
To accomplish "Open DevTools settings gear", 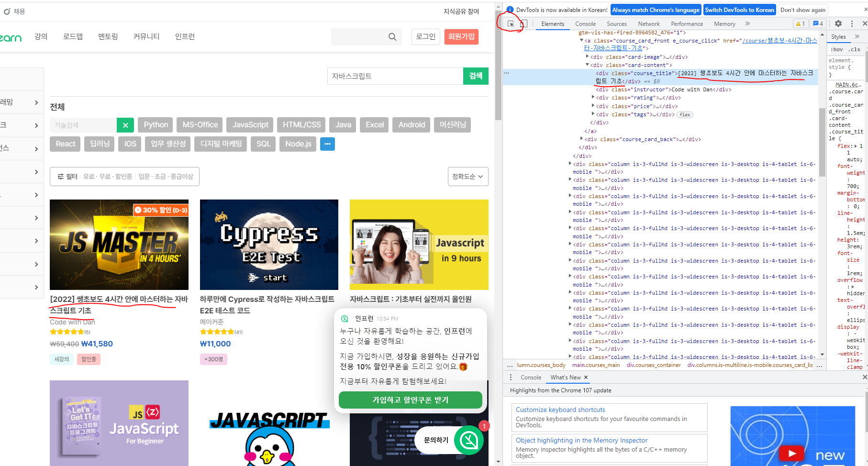I will [838, 23].
